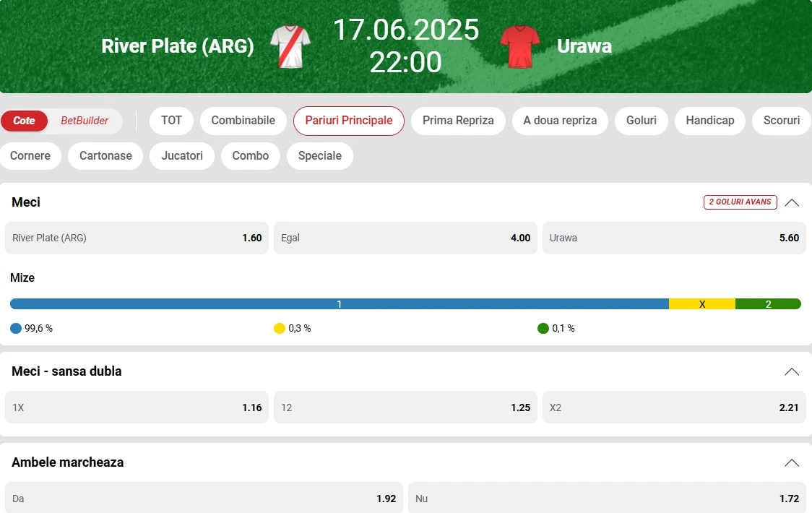Select Da for both teams scoring
Screen dimensions: 812x513
(x=204, y=498)
